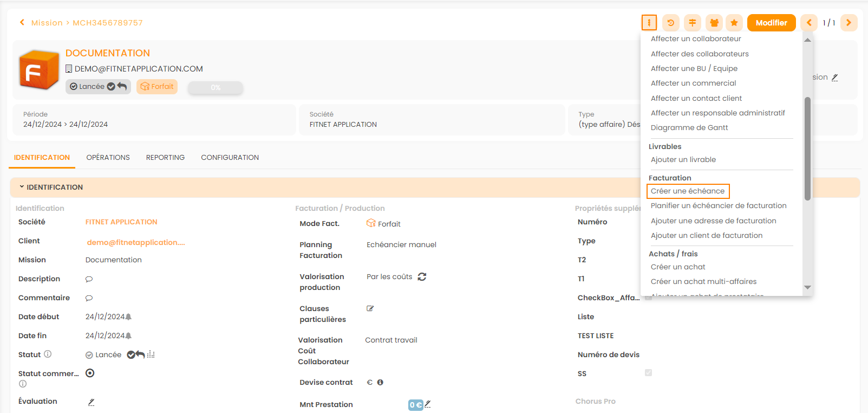Click the bell icon beside Date début
The image size is (868, 413).
pos(129,317)
